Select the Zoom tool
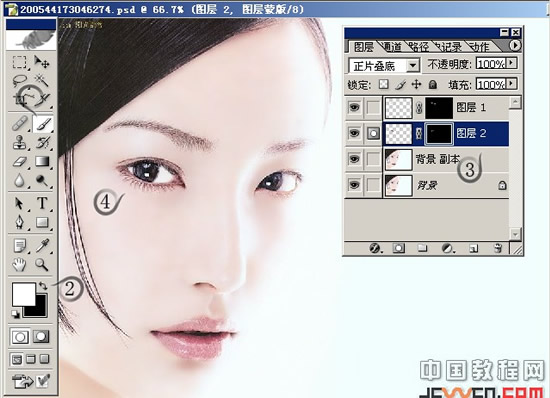 pos(42,264)
